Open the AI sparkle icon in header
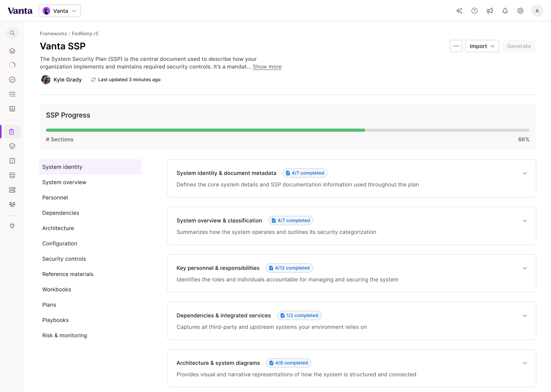 tap(459, 11)
